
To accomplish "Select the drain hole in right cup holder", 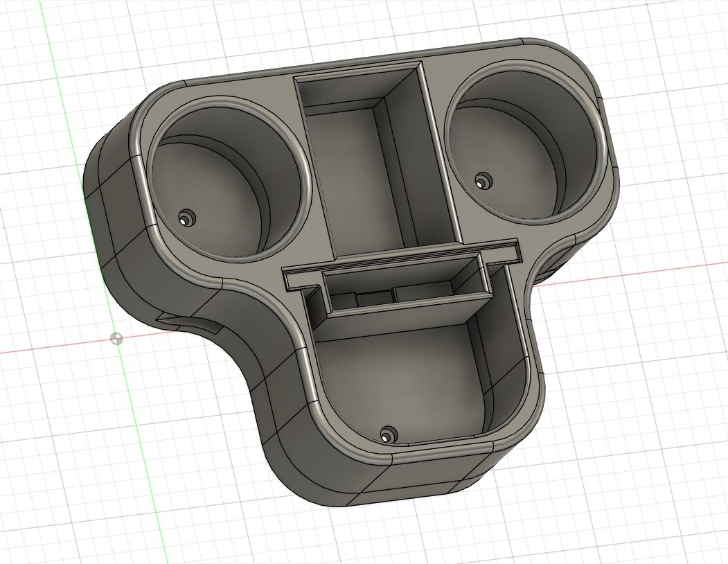I will click(x=481, y=181).
